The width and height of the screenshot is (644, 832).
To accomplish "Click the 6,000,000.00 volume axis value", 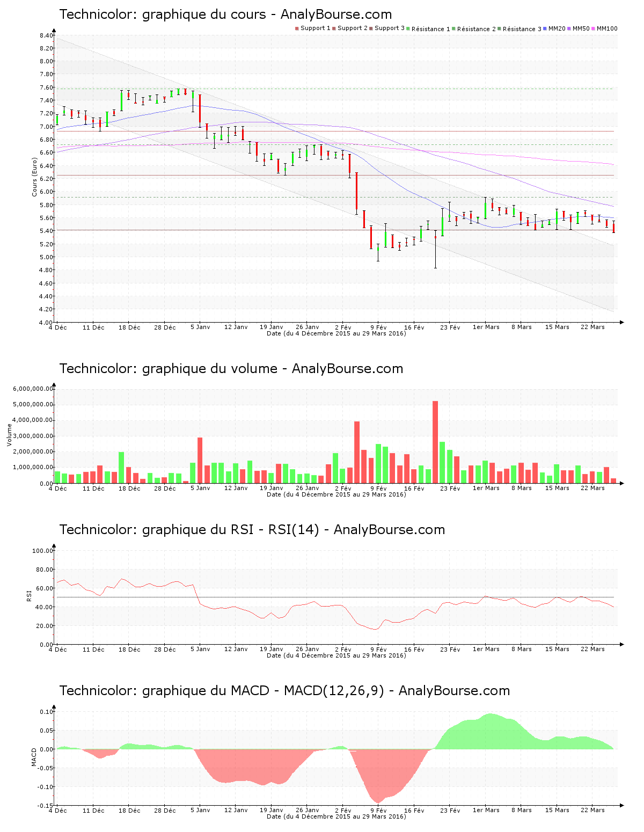I will click(33, 389).
